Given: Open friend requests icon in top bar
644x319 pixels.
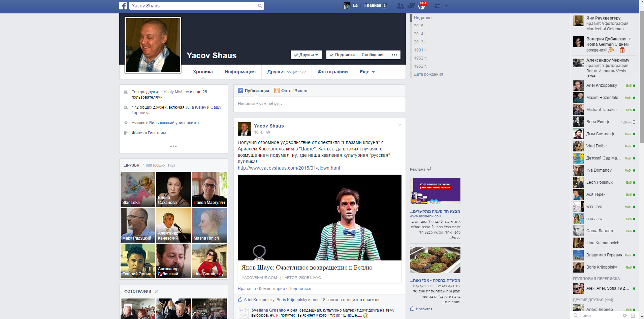Looking at the screenshot, I should pyautogui.click(x=400, y=6).
